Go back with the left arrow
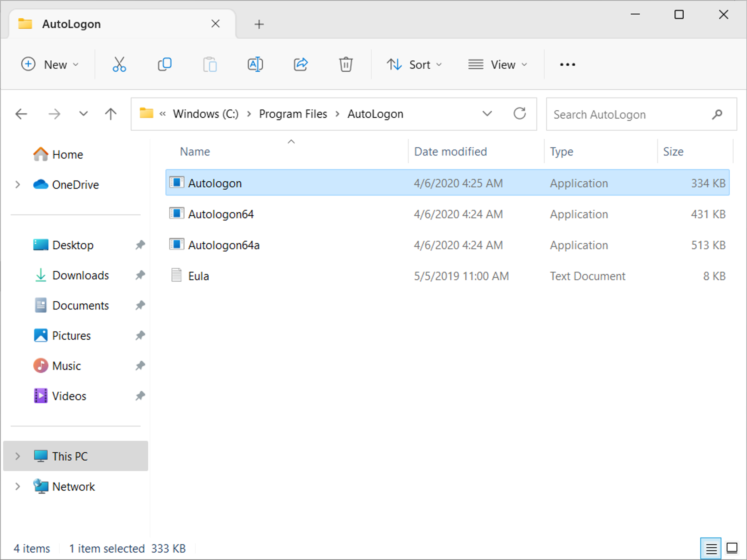This screenshot has width=747, height=560. (21, 114)
